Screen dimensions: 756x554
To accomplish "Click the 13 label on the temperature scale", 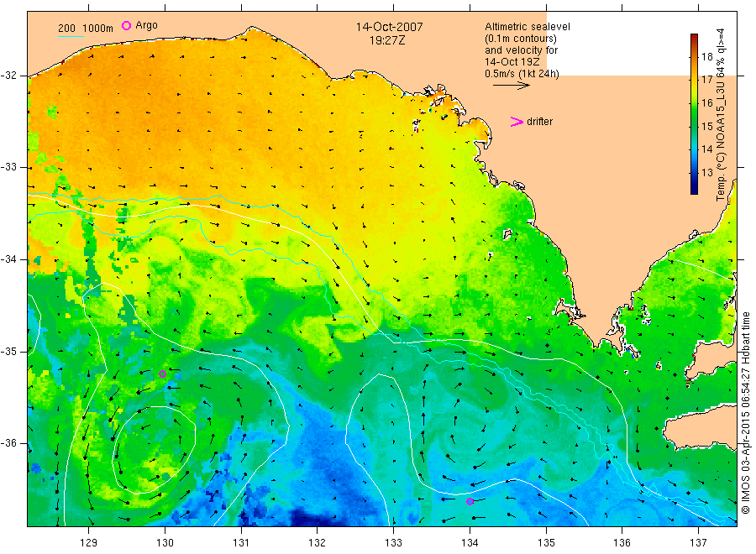I will click(x=706, y=172).
